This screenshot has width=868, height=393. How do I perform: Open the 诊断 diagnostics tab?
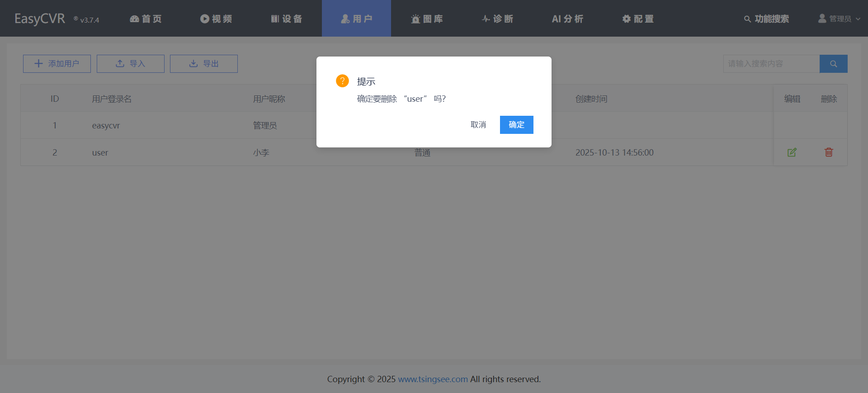pos(497,19)
